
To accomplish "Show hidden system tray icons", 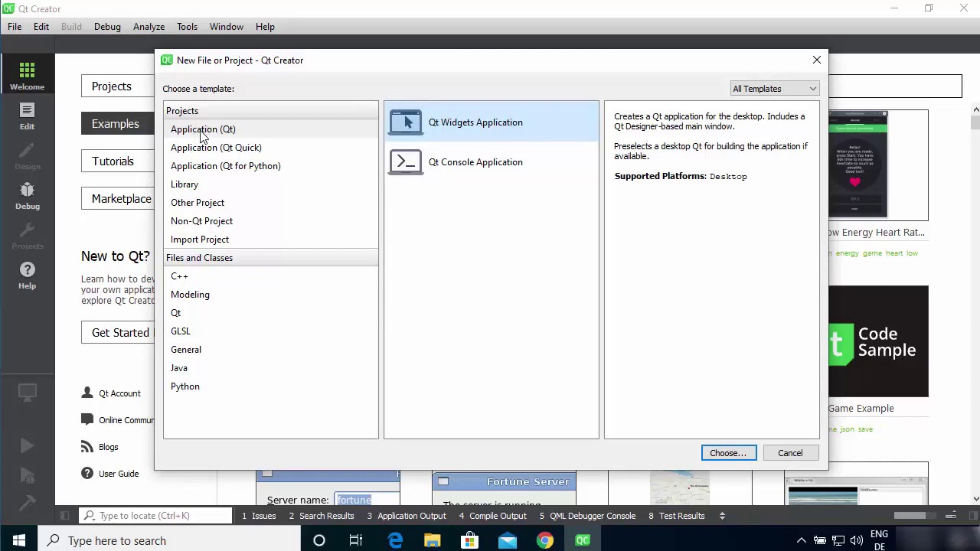I will coord(801,541).
